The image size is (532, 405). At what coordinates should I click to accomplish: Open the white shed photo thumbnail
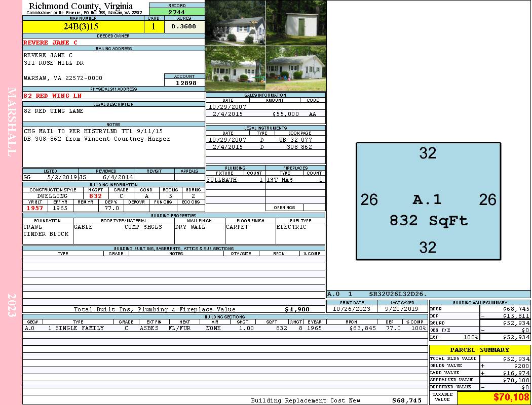click(x=296, y=23)
